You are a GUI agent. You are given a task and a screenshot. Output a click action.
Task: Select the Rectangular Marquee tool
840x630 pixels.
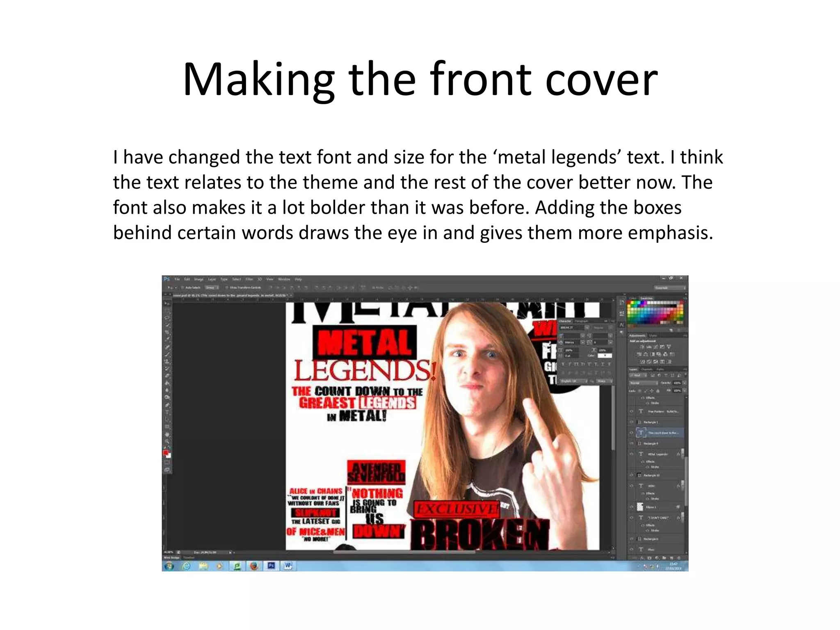[167, 310]
